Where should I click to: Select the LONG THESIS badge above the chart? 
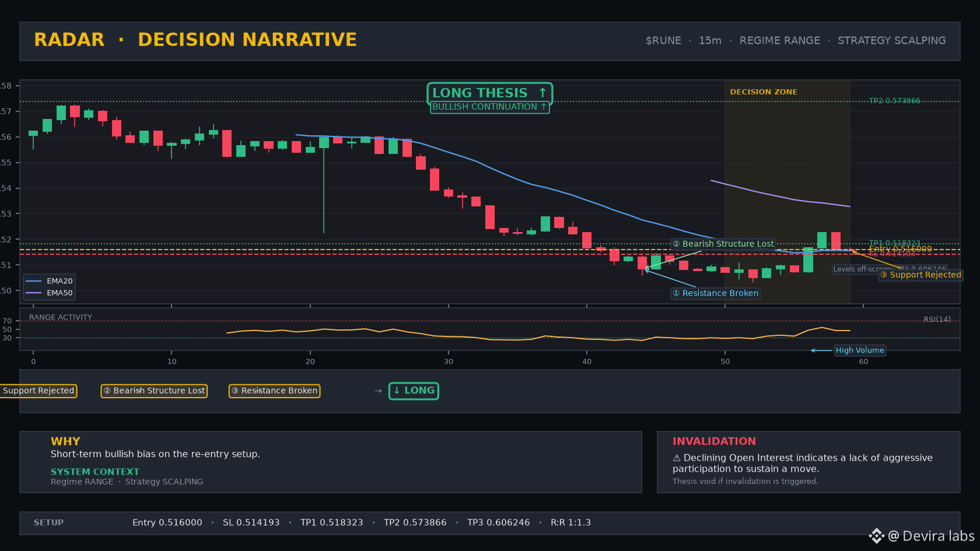(x=490, y=93)
